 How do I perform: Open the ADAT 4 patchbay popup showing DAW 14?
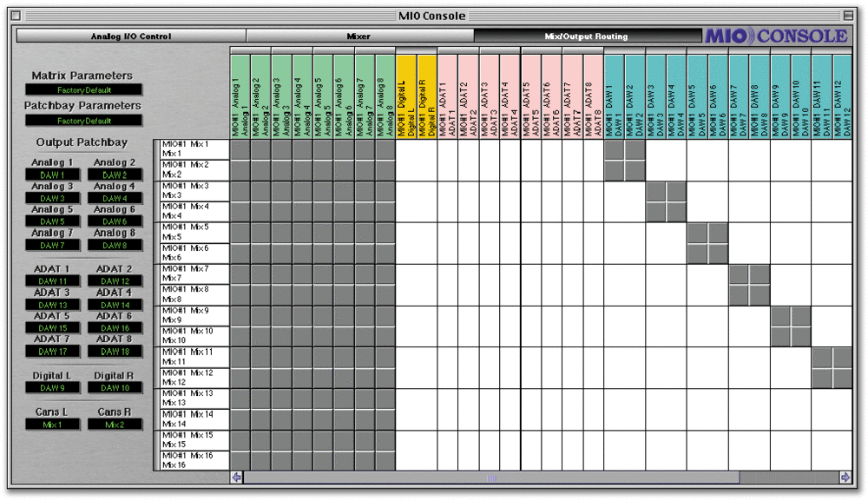pyautogui.click(x=115, y=305)
